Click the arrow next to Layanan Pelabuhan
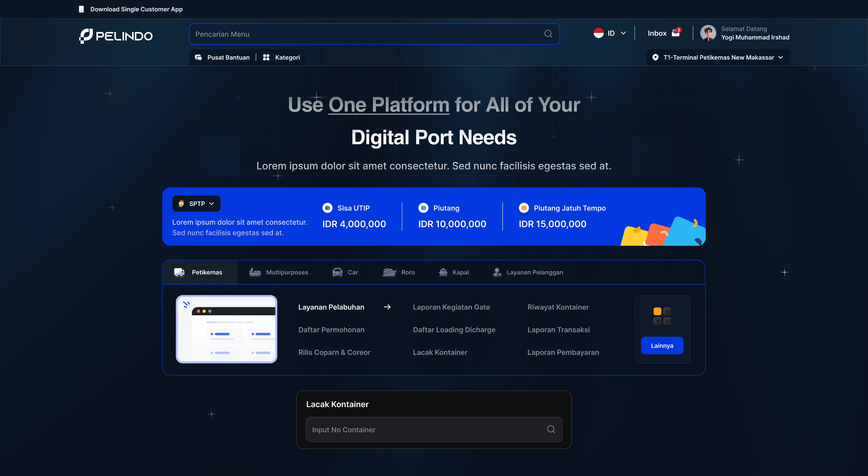Screen dimensions: 868x476 click(387, 307)
